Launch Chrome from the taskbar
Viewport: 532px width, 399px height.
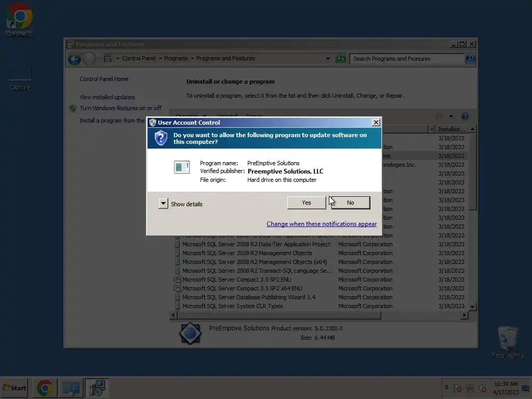(45, 388)
